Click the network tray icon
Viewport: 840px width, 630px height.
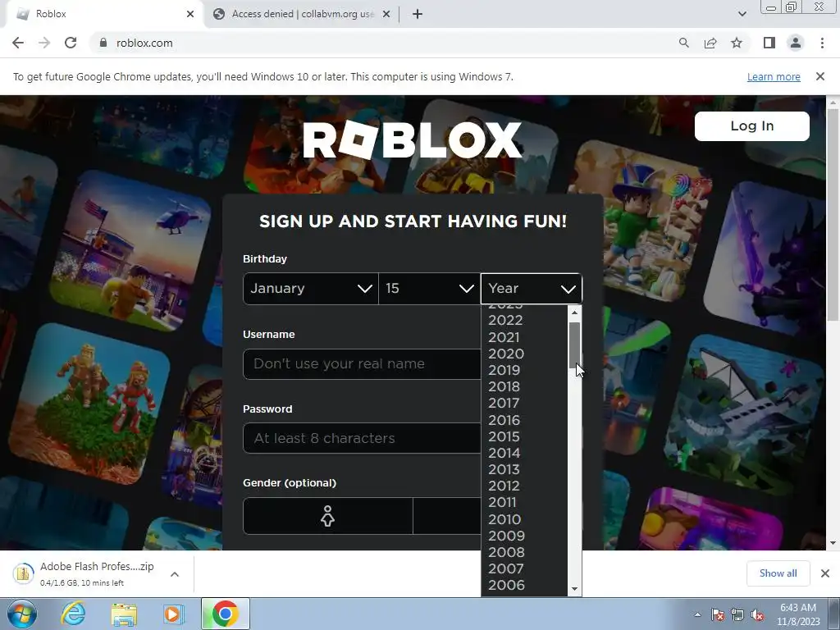pyautogui.click(x=737, y=614)
